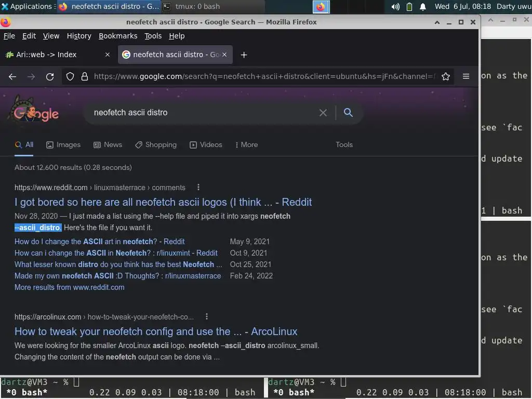Image resolution: width=532 pixels, height=399 pixels.
Task: Open the tracking protection shield icon
Action: pos(70,77)
